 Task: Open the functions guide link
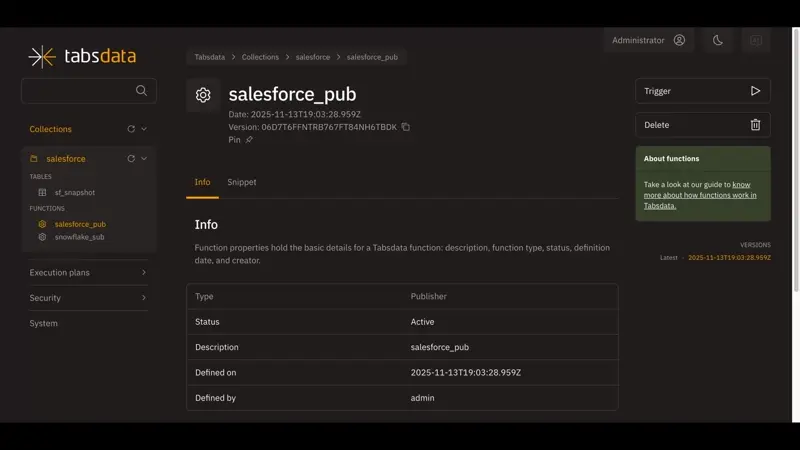(x=700, y=195)
